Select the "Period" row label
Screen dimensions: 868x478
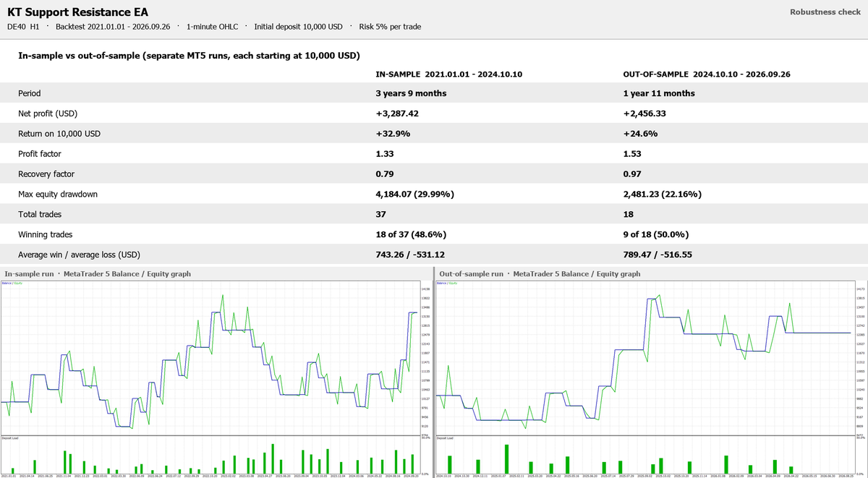pos(30,93)
